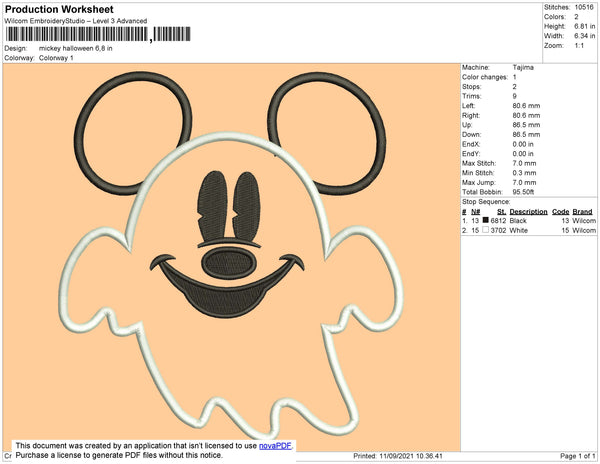Select the Trims value 9
Screen dimensions: 600x464
pos(515,96)
